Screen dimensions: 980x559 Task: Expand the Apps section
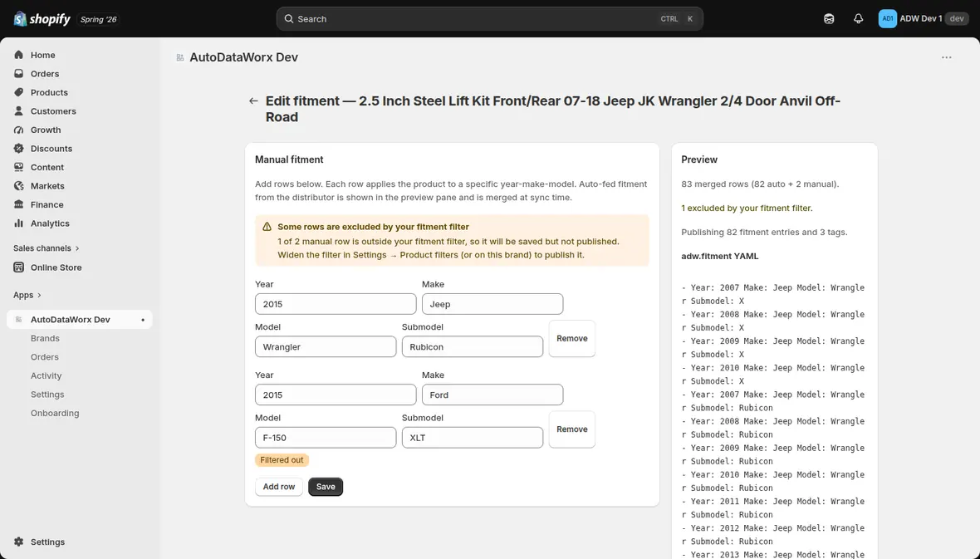(27, 295)
